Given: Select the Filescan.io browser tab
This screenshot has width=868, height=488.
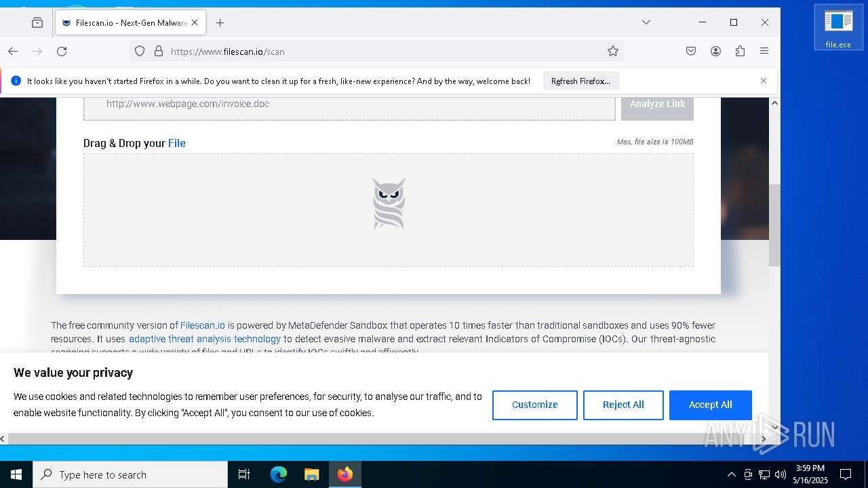Looking at the screenshot, I should click(x=129, y=22).
